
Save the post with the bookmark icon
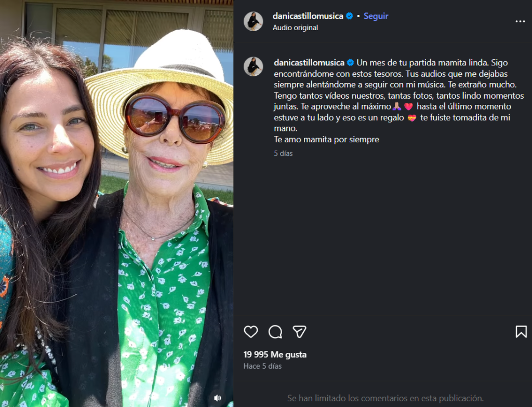click(x=521, y=332)
